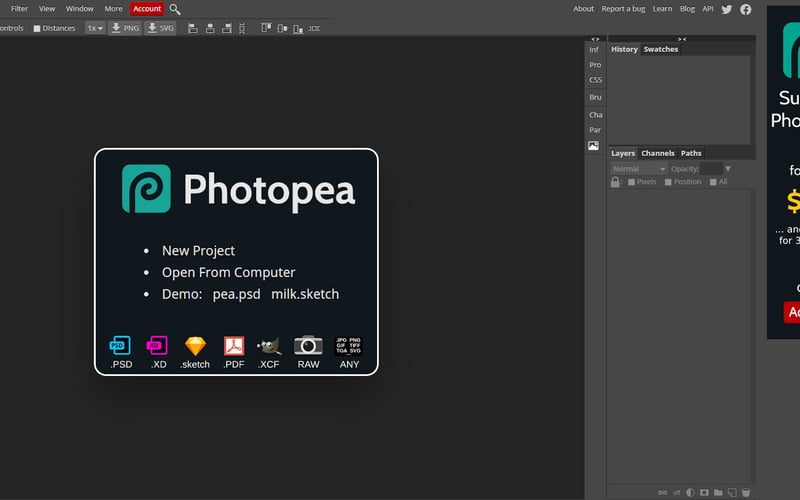Click the layer effects 'eff' icon

point(677,492)
